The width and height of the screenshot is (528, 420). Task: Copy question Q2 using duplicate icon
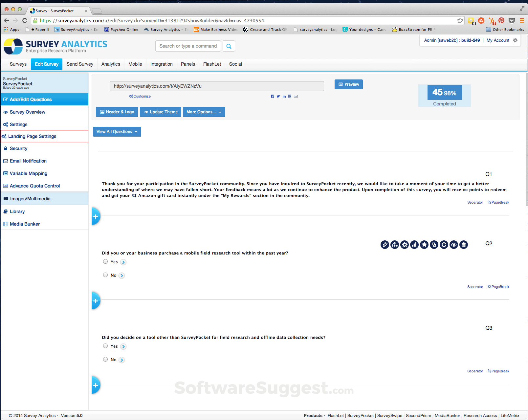[x=434, y=245]
